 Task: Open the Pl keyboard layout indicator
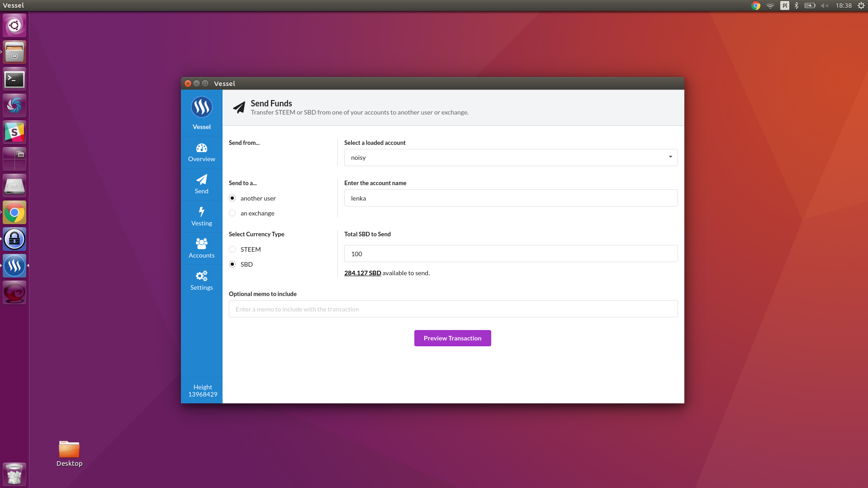[785, 5]
